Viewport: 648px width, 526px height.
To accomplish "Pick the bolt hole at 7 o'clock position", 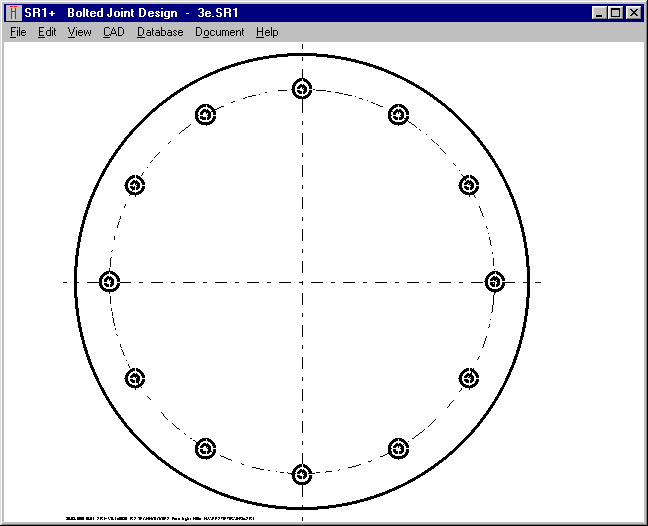I will point(206,448).
